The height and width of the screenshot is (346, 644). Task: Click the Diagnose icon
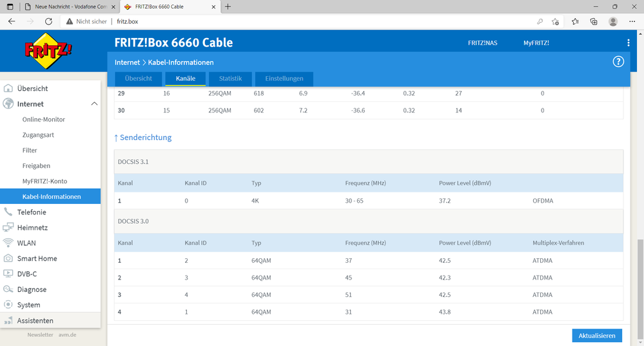[x=8, y=289]
